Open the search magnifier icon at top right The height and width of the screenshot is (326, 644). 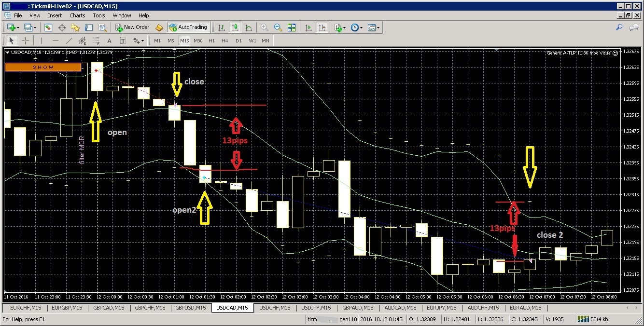619,27
